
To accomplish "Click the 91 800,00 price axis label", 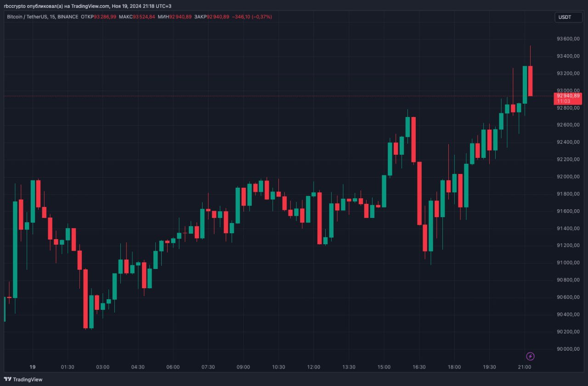I will tap(568, 194).
